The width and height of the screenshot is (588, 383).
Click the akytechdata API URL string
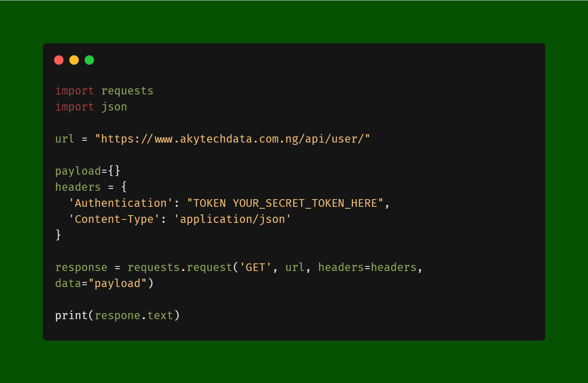click(x=233, y=139)
